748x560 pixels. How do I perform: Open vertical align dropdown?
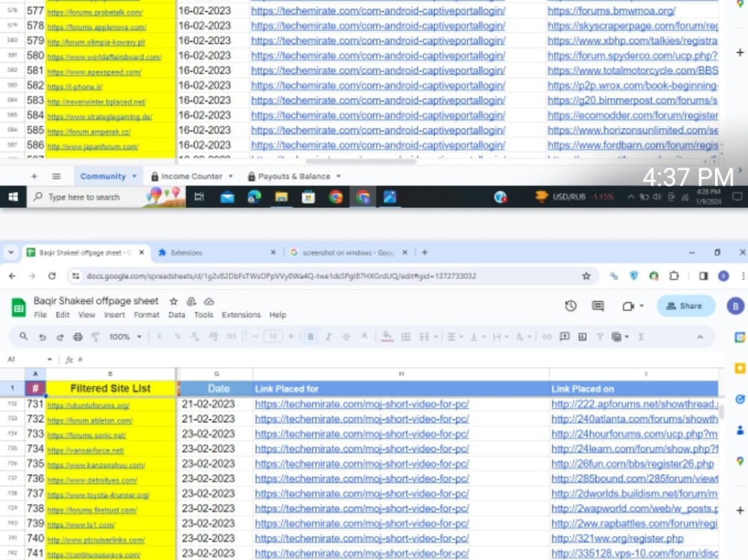point(477,336)
